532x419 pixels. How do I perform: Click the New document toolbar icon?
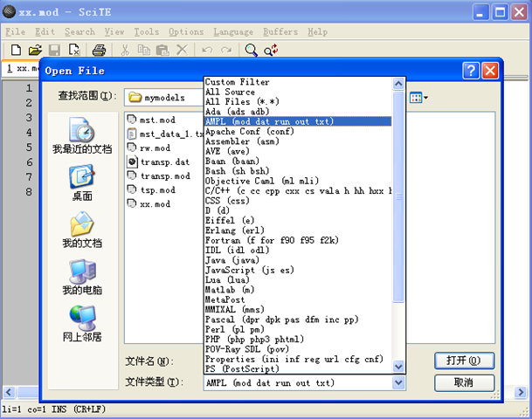pyautogui.click(x=16, y=50)
